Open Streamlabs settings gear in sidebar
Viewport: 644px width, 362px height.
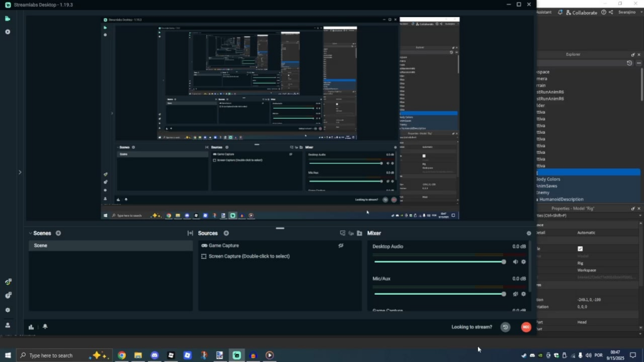(x=8, y=310)
